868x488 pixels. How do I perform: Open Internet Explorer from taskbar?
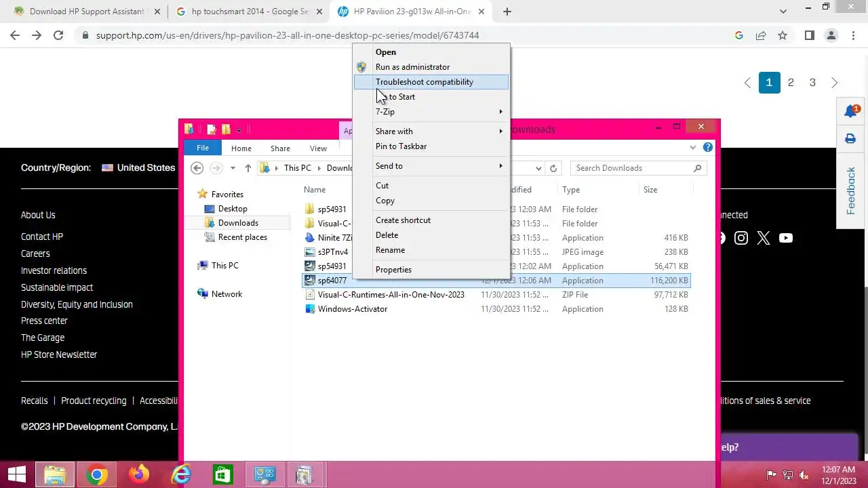(x=181, y=474)
